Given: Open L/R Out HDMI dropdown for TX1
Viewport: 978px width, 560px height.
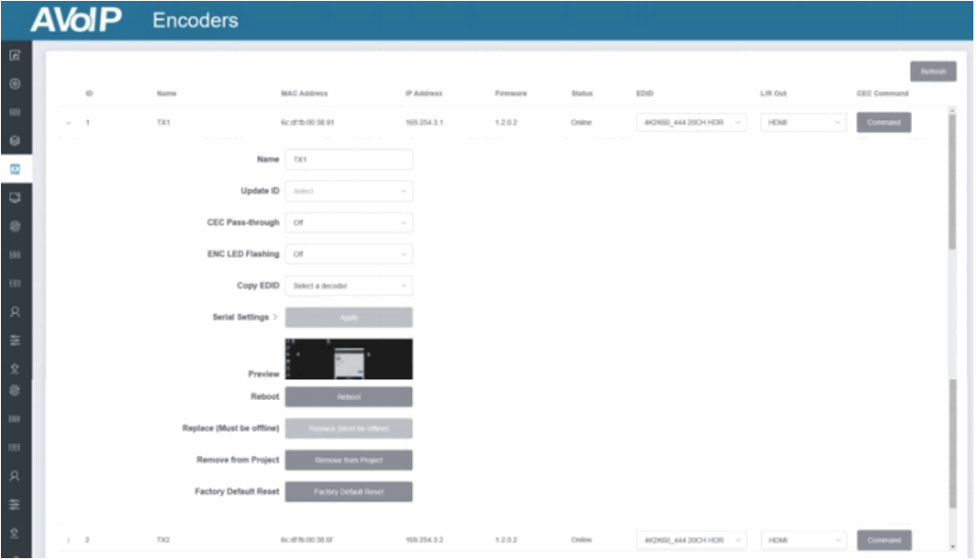Looking at the screenshot, I should (x=804, y=122).
